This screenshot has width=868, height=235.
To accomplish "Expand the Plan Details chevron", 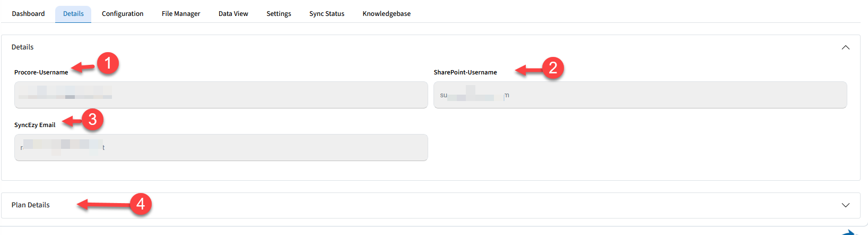I will 845,205.
